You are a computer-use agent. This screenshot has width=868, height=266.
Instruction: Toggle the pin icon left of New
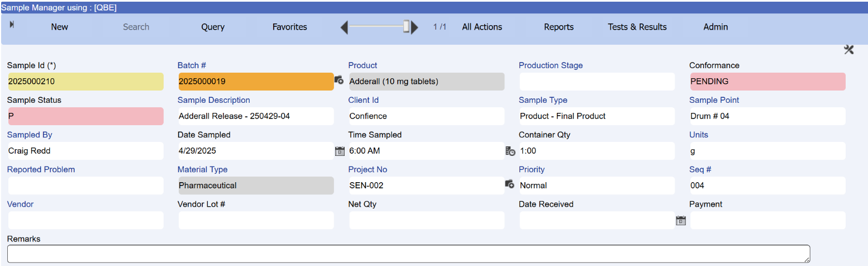pos(12,25)
